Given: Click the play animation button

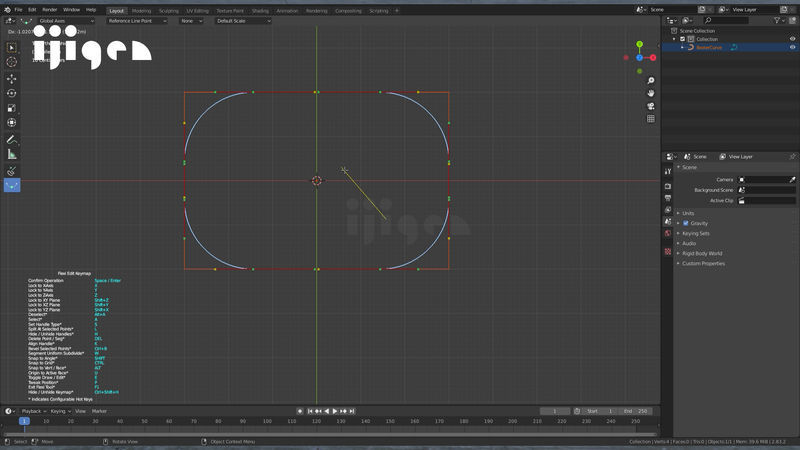Looking at the screenshot, I should 335,411.
